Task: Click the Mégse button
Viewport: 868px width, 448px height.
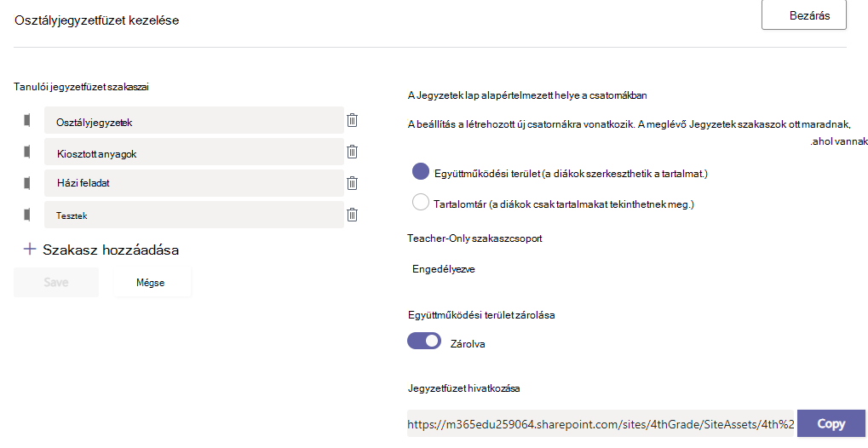Action: [x=152, y=283]
